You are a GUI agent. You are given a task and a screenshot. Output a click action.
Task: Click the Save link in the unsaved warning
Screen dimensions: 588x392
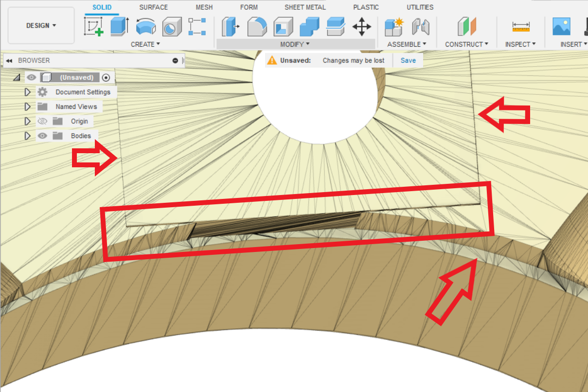coord(408,60)
